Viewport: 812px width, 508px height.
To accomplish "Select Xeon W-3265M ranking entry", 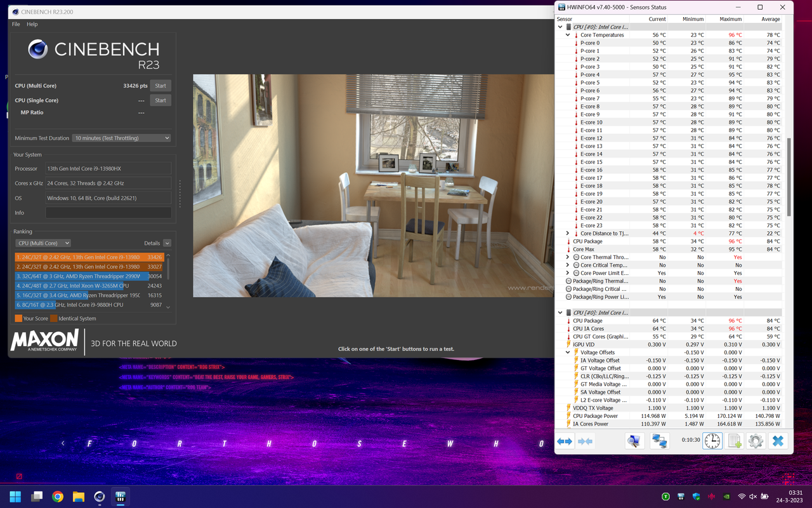I will point(89,286).
